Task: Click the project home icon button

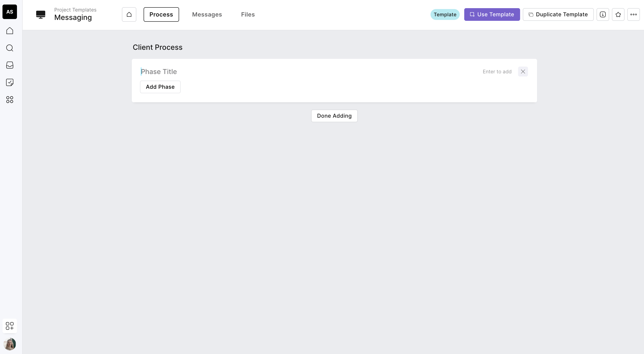Action: [129, 14]
